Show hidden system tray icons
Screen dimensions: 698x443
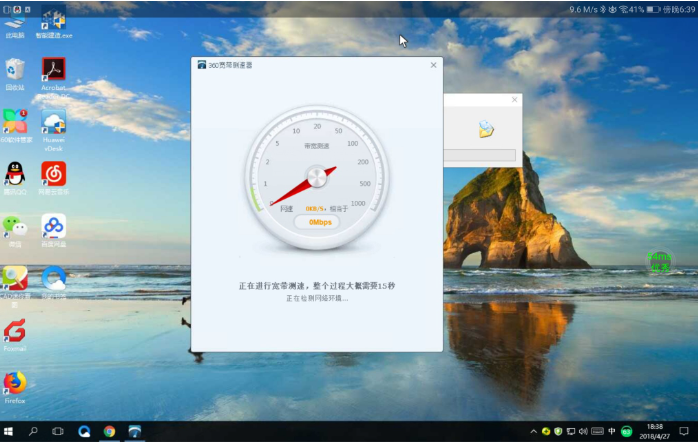[533, 431]
